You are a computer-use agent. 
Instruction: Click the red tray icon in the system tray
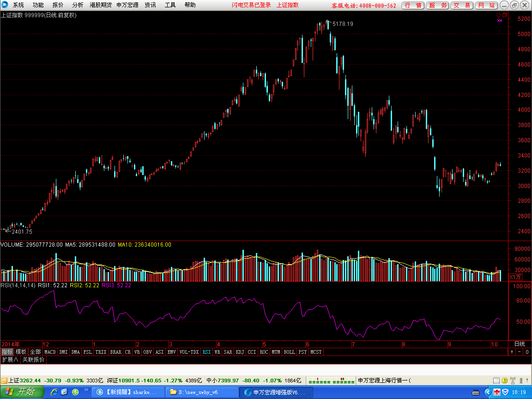click(x=497, y=392)
